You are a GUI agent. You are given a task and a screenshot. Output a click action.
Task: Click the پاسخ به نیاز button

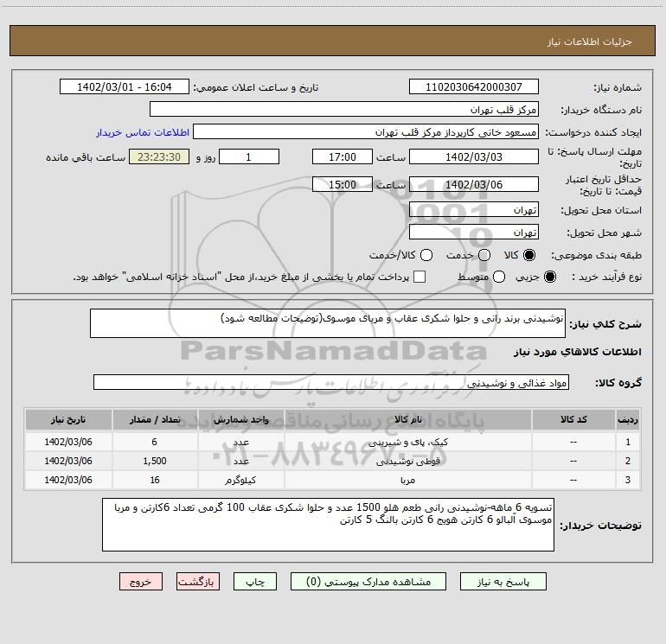point(503,582)
